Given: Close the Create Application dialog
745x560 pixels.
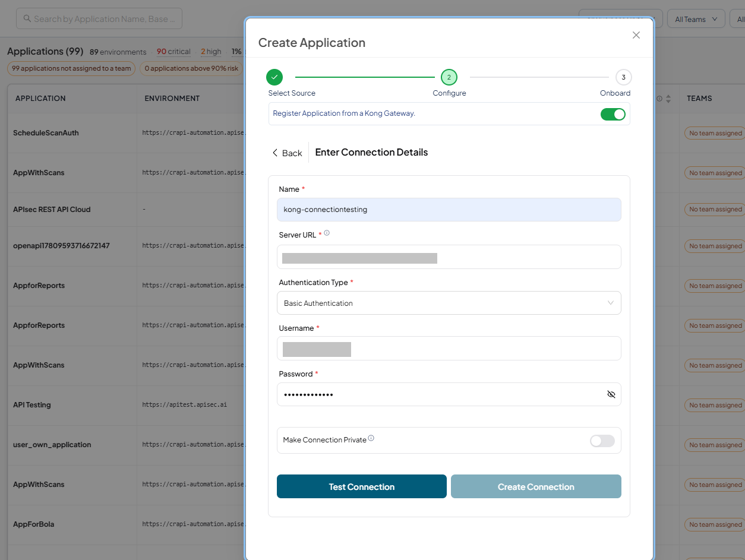Looking at the screenshot, I should pyautogui.click(x=636, y=35).
